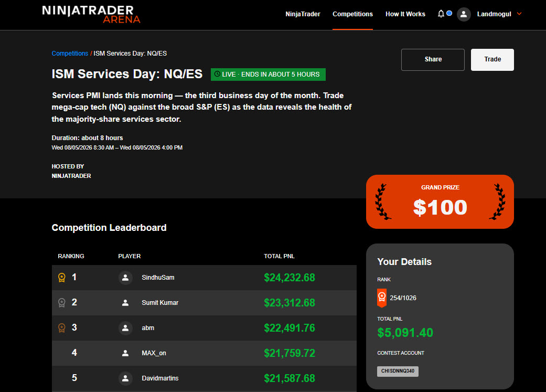Click the clock icon in the LIVE badge
Image resolution: width=546 pixels, height=392 pixels.
coord(217,74)
